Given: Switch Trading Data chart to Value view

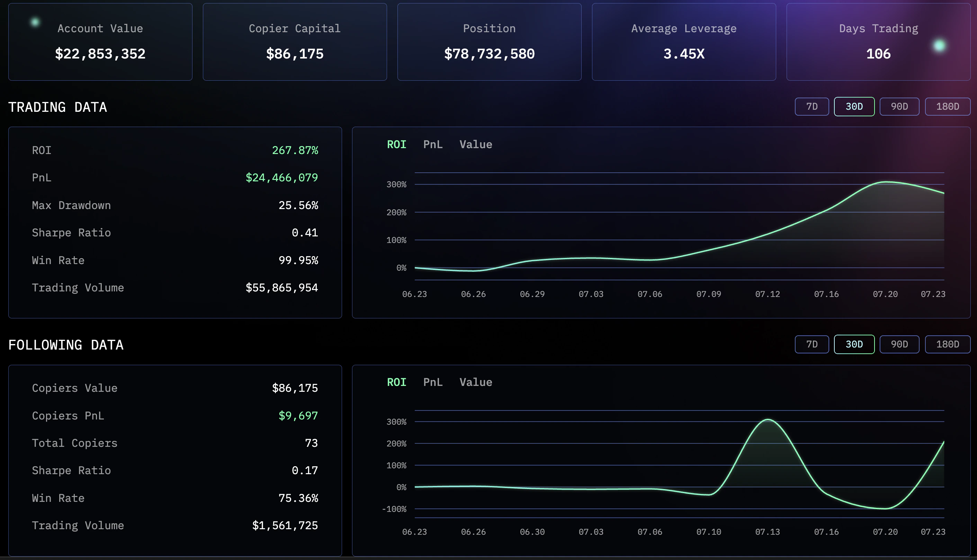Looking at the screenshot, I should [476, 144].
